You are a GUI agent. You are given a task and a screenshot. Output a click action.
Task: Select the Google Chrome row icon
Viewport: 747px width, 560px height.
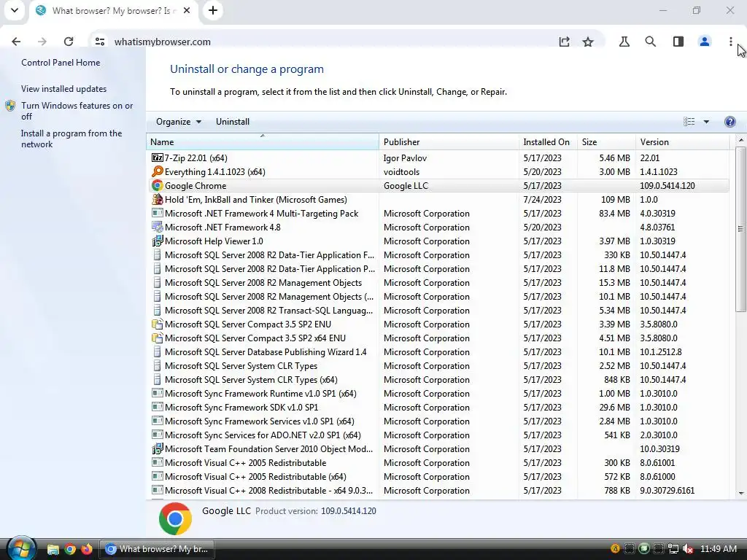pyautogui.click(x=158, y=185)
